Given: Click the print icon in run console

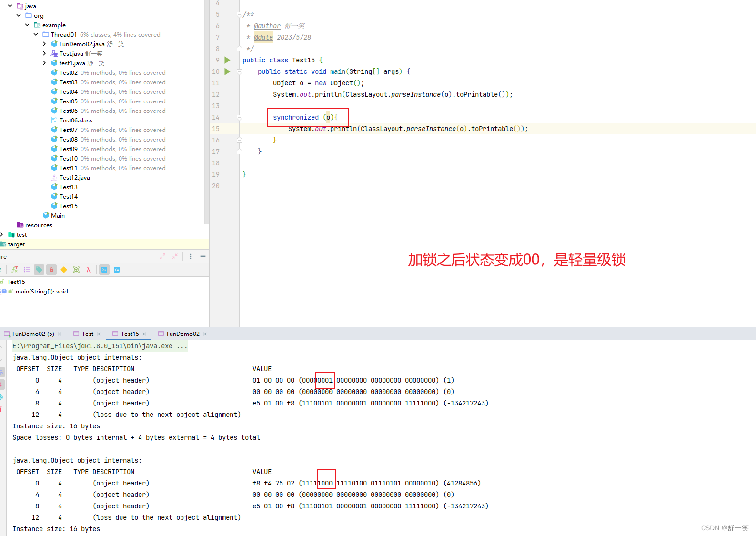Looking at the screenshot, I should point(1,396).
